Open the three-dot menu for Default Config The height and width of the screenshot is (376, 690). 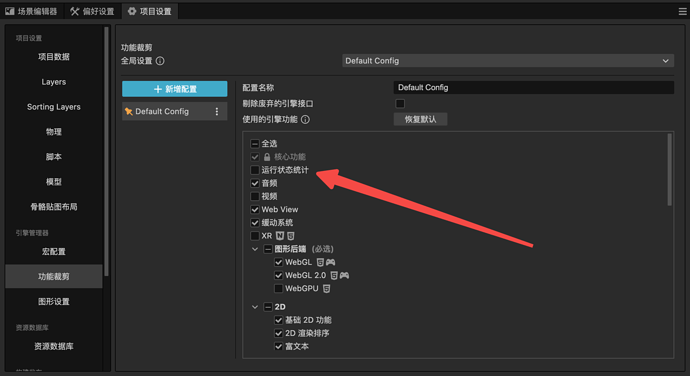(x=217, y=111)
